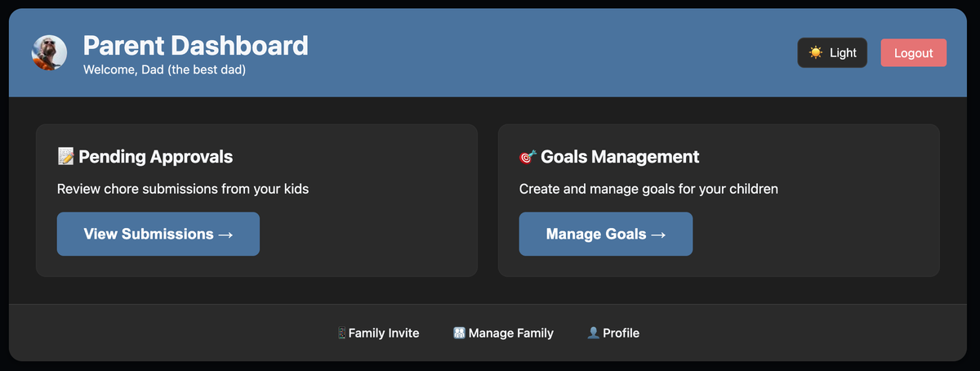The height and width of the screenshot is (371, 980).
Task: Open Manage Goals
Action: tap(605, 235)
